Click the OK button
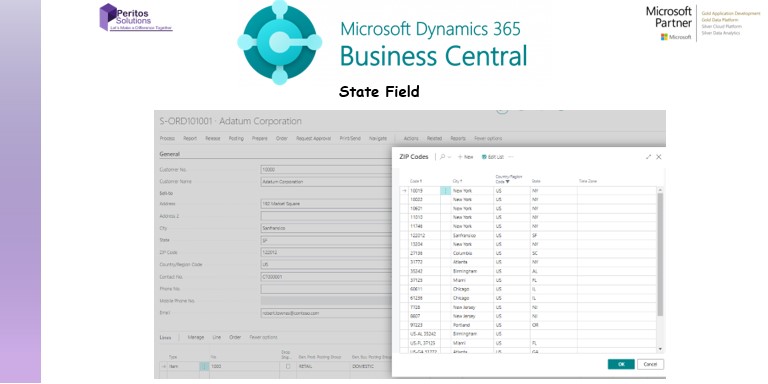 (x=621, y=364)
